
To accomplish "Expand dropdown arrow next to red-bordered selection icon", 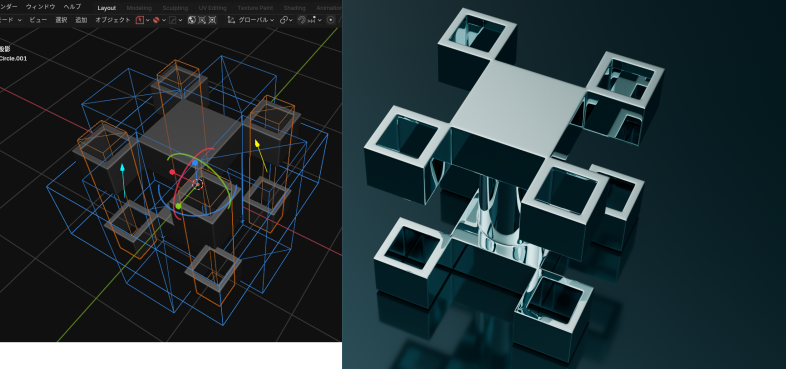I will 147,20.
